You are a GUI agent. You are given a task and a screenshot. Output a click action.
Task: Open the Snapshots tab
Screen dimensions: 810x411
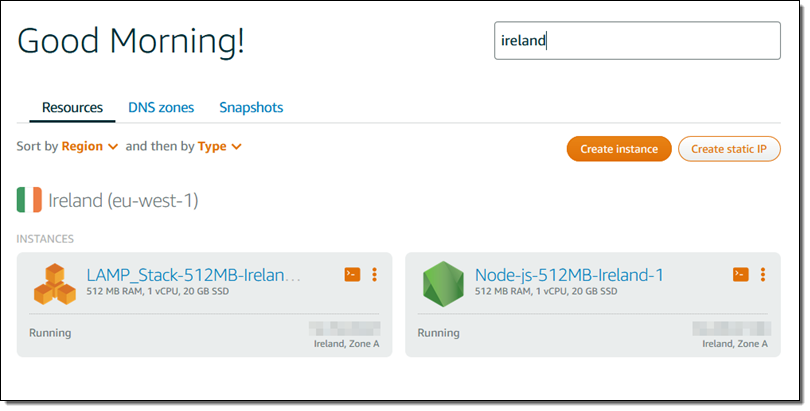251,107
